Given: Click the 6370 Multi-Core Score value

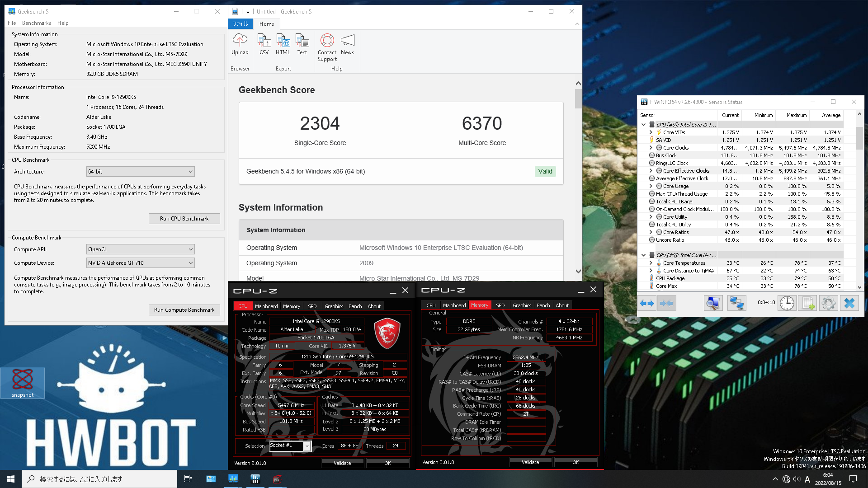Looking at the screenshot, I should pos(482,123).
